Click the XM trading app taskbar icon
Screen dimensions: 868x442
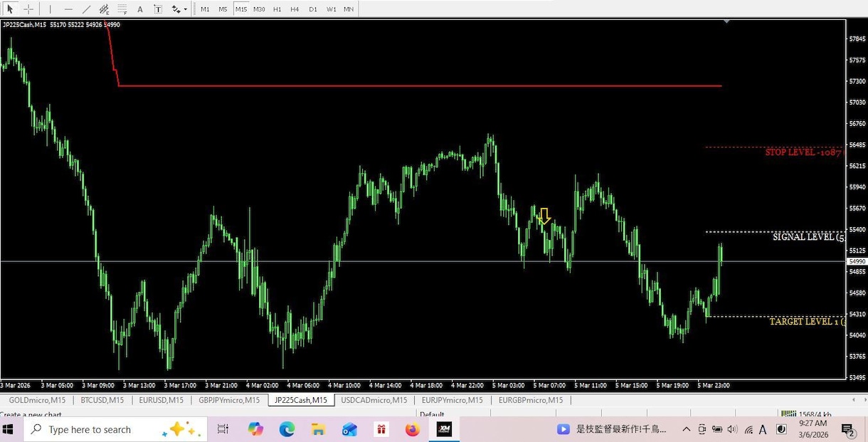click(444, 429)
